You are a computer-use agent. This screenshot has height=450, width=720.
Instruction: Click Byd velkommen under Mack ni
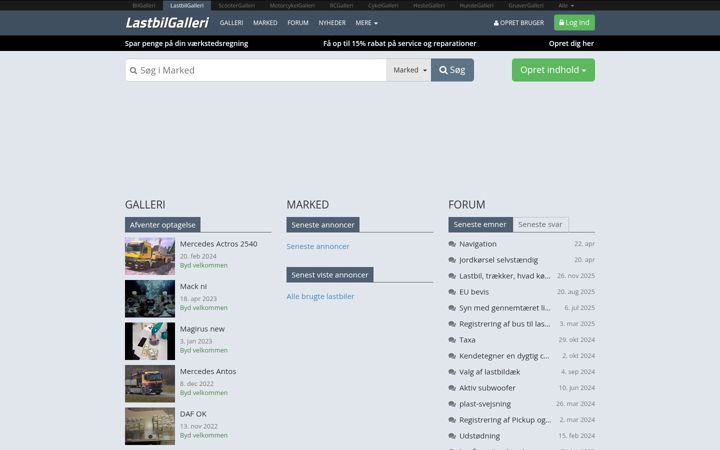203,308
